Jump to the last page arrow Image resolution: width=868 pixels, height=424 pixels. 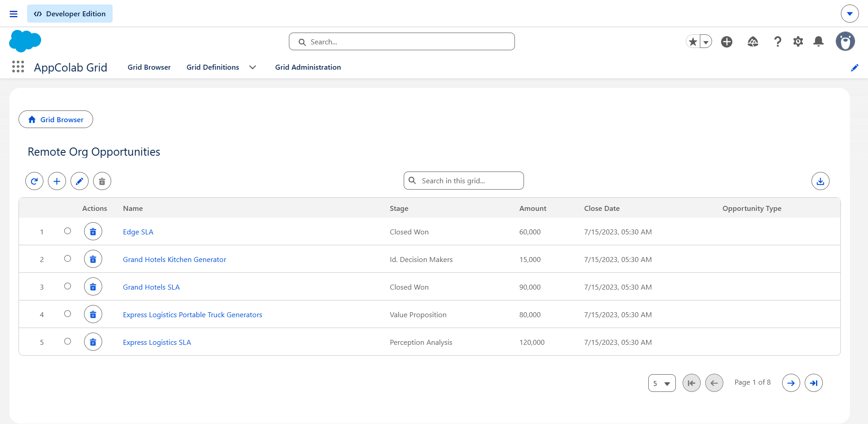point(814,383)
